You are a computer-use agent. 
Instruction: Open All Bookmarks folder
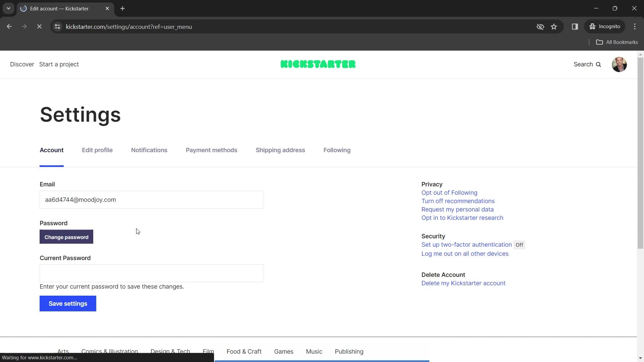pyautogui.click(x=617, y=42)
